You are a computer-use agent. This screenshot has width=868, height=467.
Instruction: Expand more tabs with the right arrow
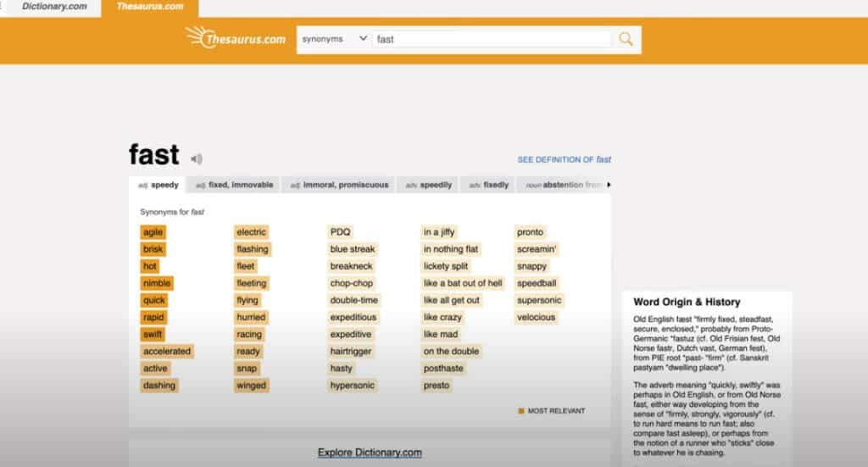click(609, 185)
